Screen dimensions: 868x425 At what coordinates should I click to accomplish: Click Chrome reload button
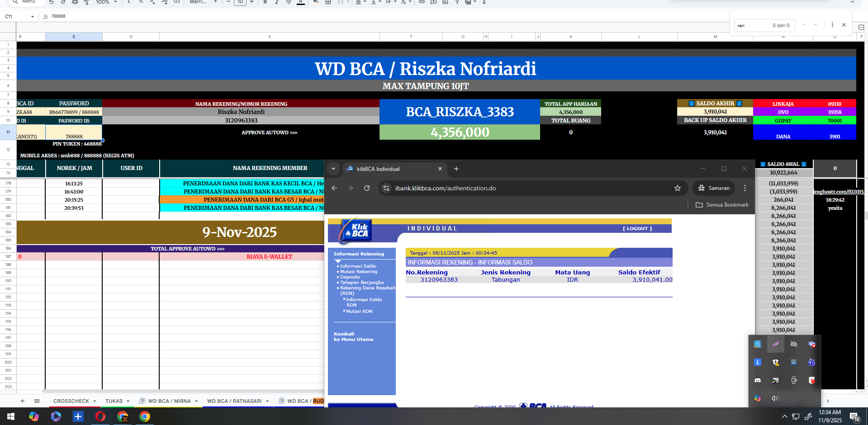point(367,188)
